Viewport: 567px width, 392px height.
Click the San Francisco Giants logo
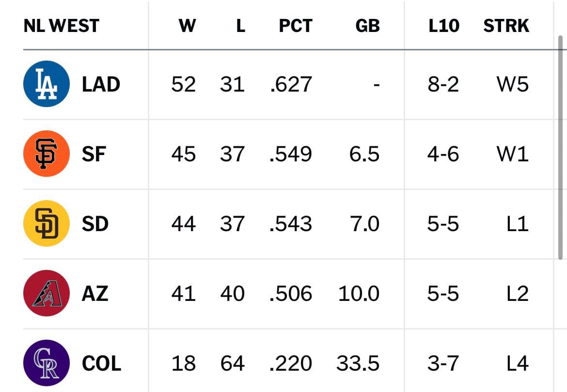click(x=47, y=154)
